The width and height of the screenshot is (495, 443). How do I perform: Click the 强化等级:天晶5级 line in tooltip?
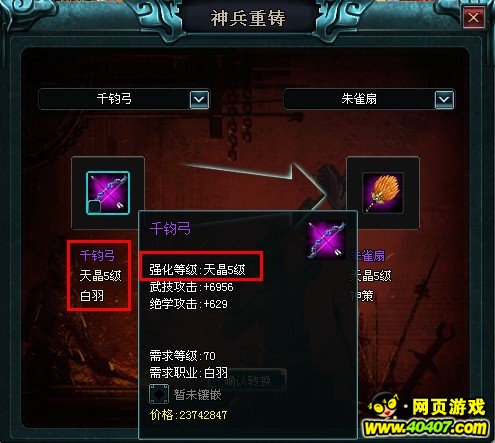tap(197, 269)
